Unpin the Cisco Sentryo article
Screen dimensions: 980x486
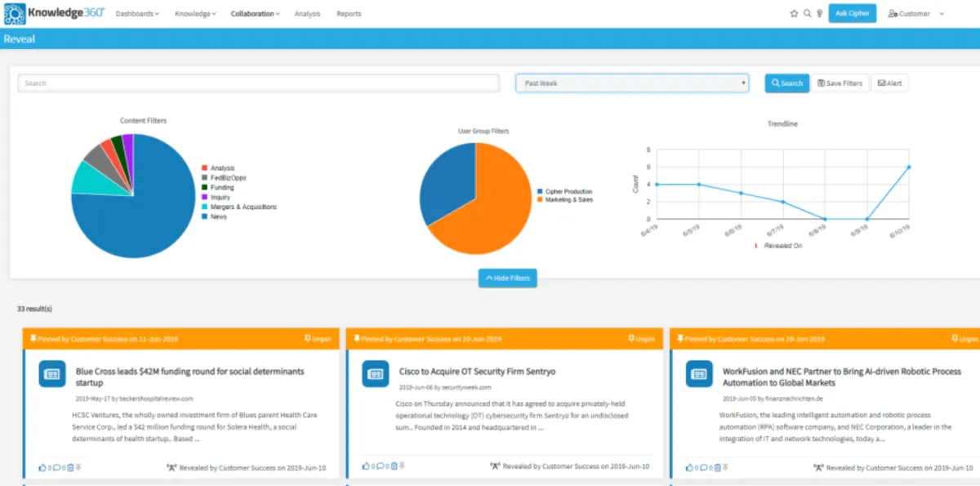pyautogui.click(x=640, y=338)
